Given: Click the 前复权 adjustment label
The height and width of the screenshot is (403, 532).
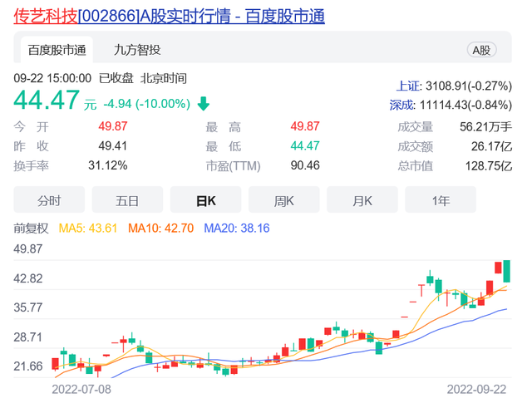Looking at the screenshot, I should coord(32,228).
